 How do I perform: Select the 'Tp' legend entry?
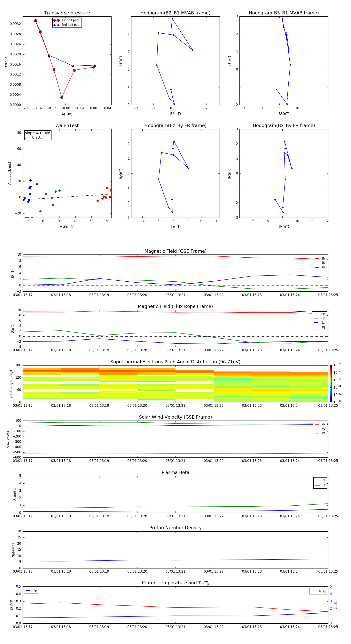point(31,591)
